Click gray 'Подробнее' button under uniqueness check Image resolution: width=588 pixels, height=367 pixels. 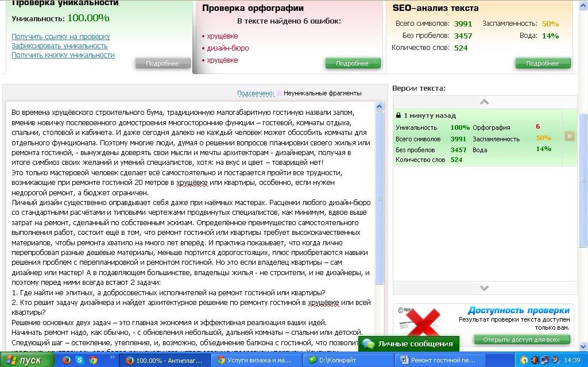point(163,63)
